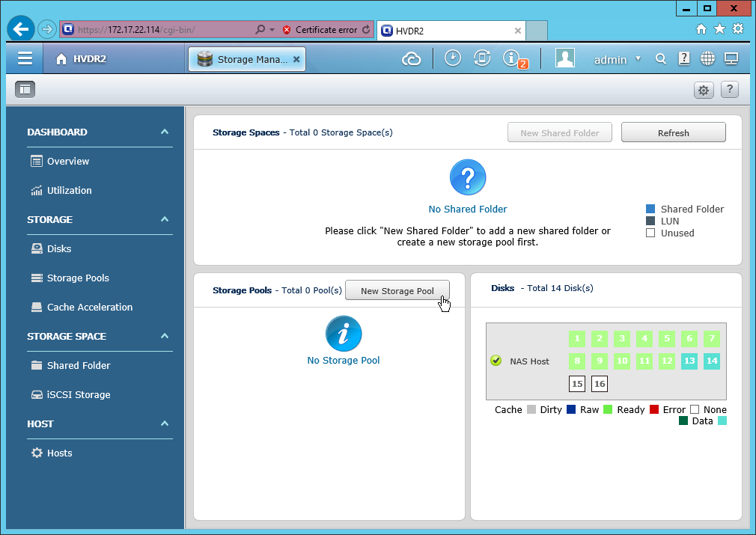756x535 pixels.
Task: Open browser favorites star icon
Action: 719,29
